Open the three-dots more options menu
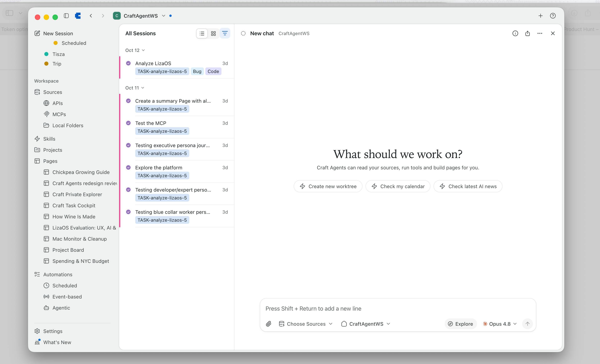This screenshot has width=600, height=364. (540, 33)
